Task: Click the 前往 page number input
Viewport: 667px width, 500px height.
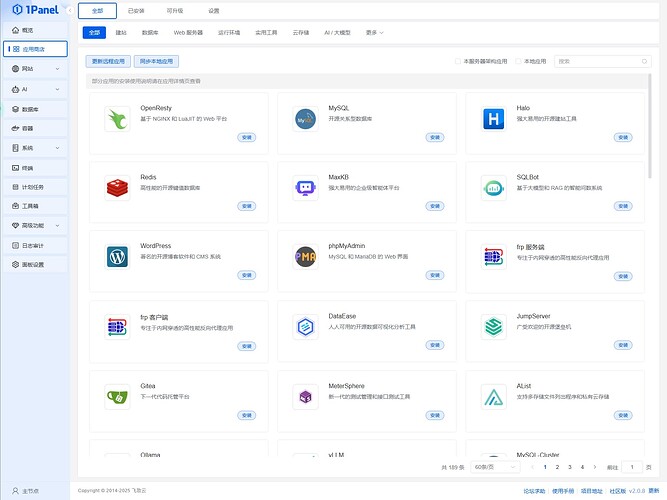Action: 632,467
